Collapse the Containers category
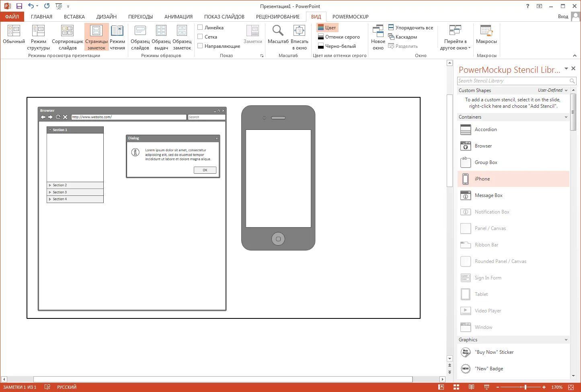Image resolution: width=581 pixels, height=392 pixels. [x=566, y=117]
